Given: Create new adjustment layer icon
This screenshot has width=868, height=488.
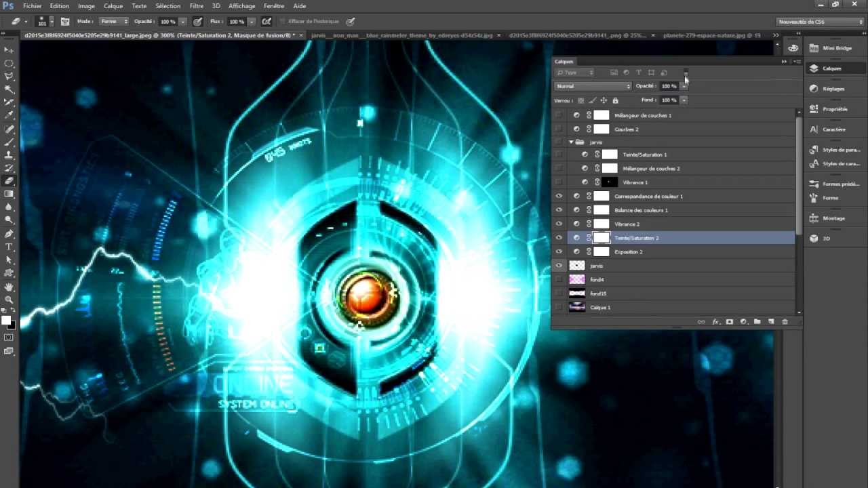Looking at the screenshot, I should [743, 322].
